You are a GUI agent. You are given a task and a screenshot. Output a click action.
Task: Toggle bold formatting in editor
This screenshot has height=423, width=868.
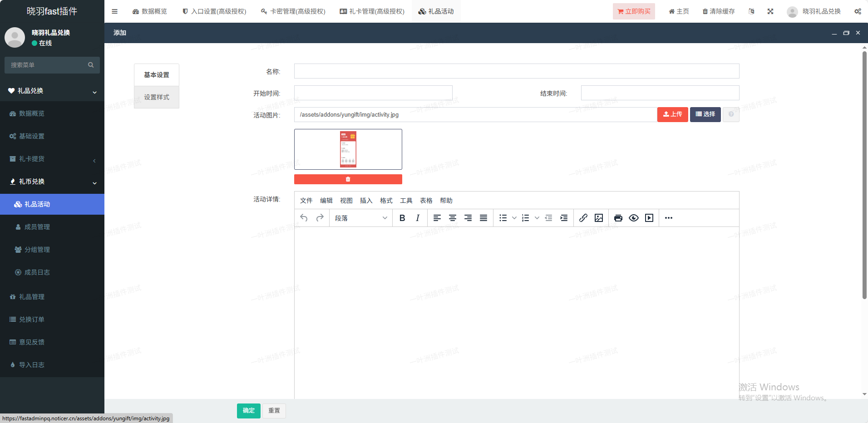pyautogui.click(x=402, y=218)
